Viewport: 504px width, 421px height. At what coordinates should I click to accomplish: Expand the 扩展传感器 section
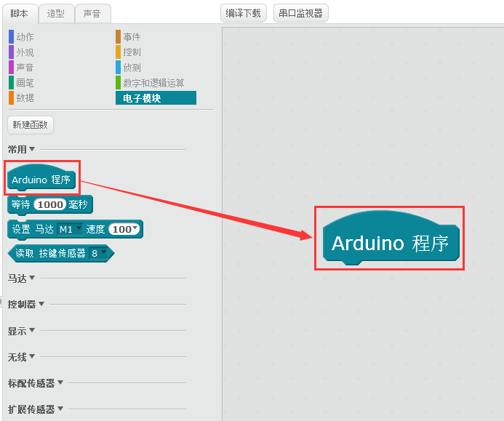[x=36, y=409]
